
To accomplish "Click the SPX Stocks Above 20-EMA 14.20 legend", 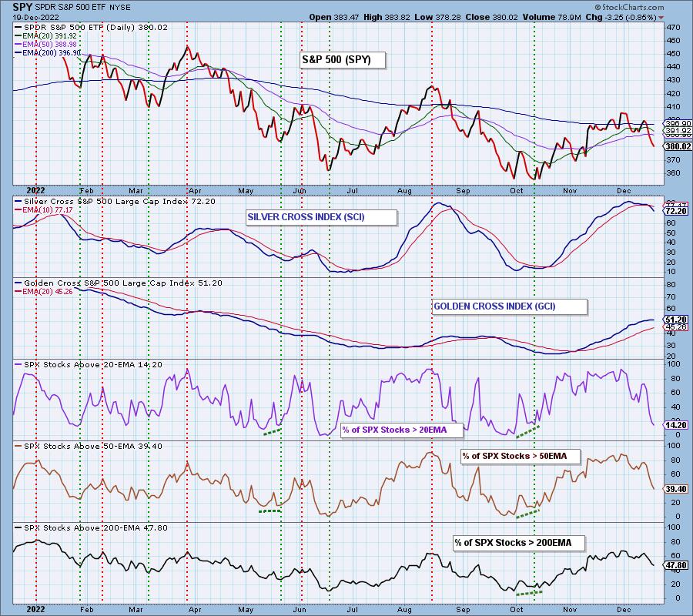I will tap(89, 364).
